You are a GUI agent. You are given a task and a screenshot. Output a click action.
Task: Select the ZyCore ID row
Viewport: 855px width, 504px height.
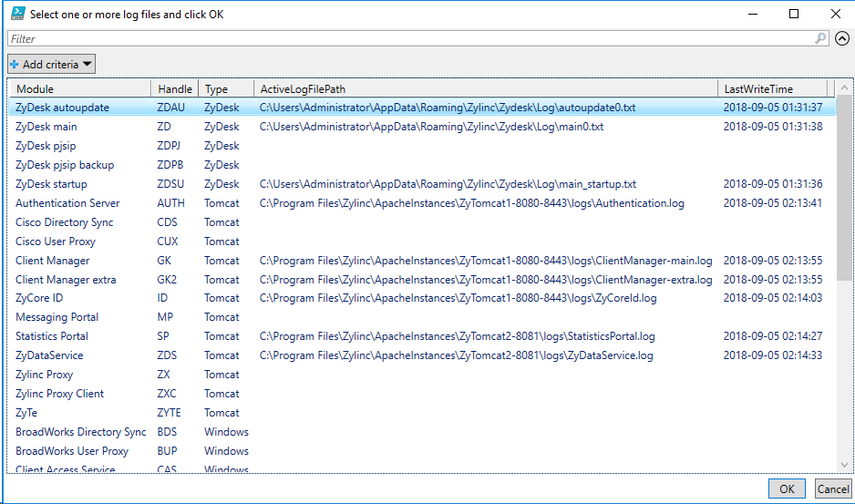(x=422, y=298)
